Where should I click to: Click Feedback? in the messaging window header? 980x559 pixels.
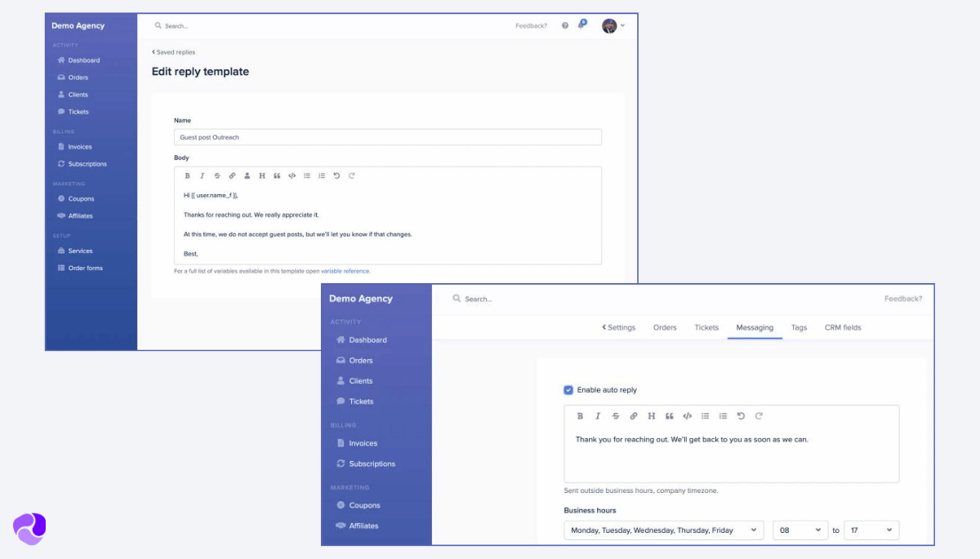coord(903,299)
